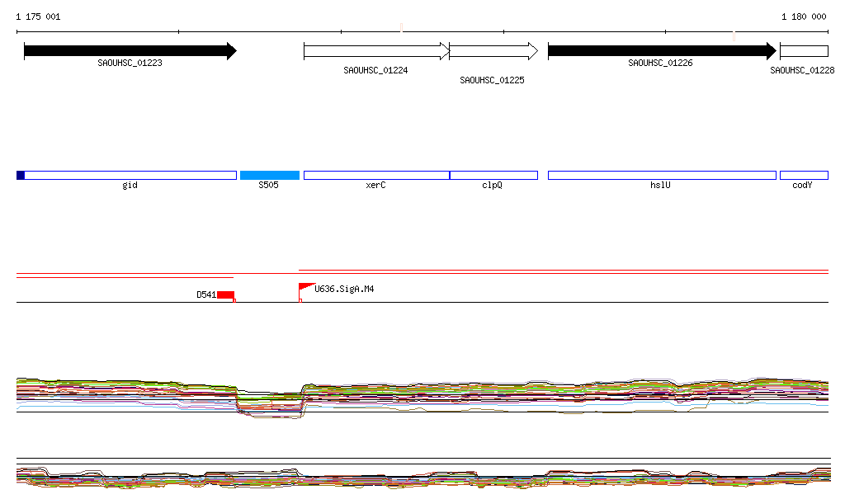Select the xerC annotation bar
This screenshot has width=845, height=504.
tap(375, 175)
